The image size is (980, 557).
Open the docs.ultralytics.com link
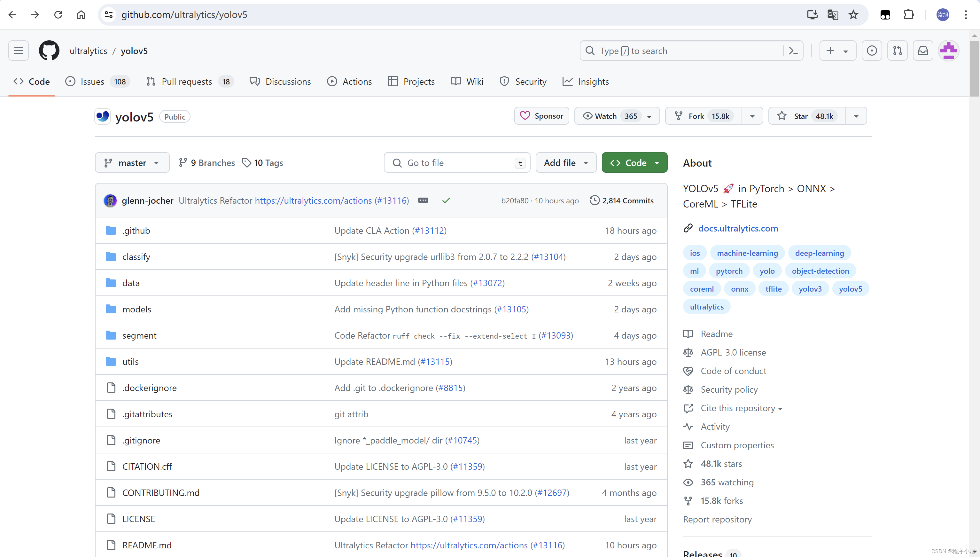pyautogui.click(x=738, y=228)
